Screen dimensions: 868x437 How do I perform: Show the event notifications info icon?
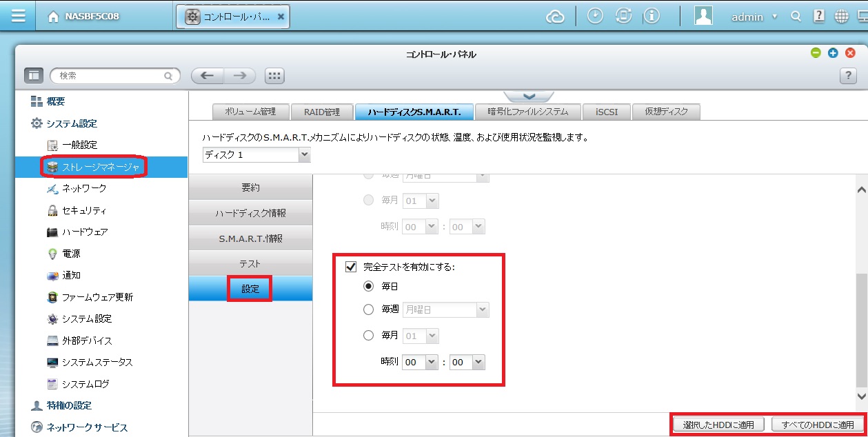tap(652, 17)
